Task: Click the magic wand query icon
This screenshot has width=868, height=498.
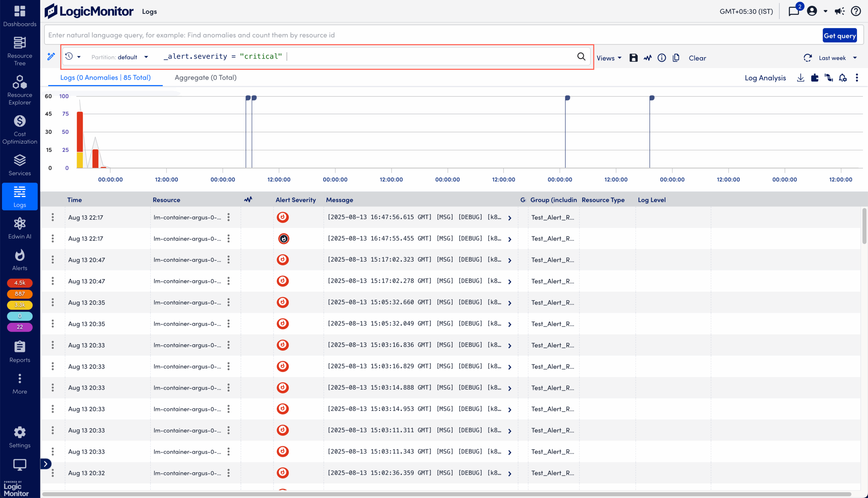Action: (x=51, y=57)
